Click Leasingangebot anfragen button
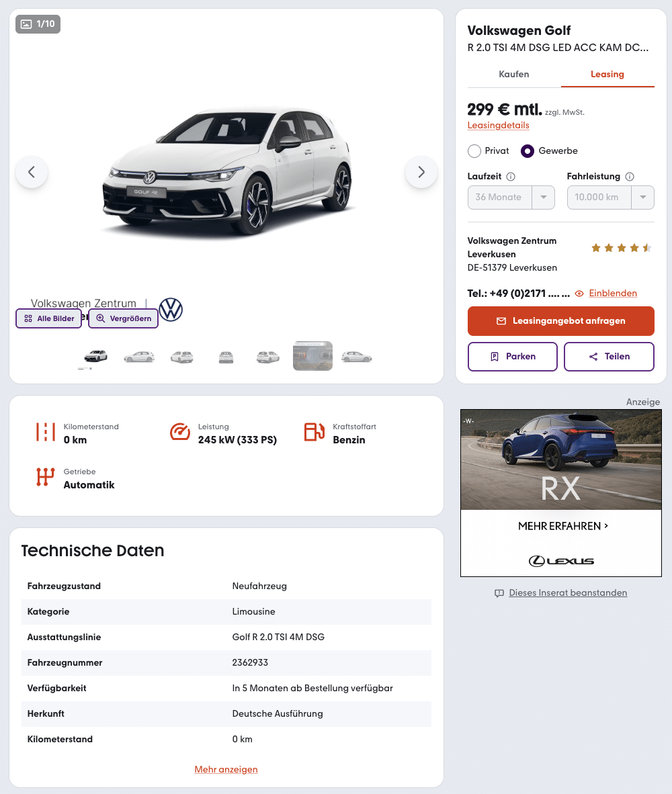The width and height of the screenshot is (672, 794). click(x=560, y=321)
